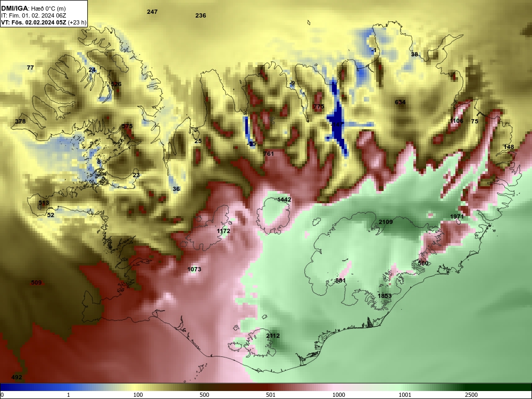Click the map value 526

tap(117, 84)
